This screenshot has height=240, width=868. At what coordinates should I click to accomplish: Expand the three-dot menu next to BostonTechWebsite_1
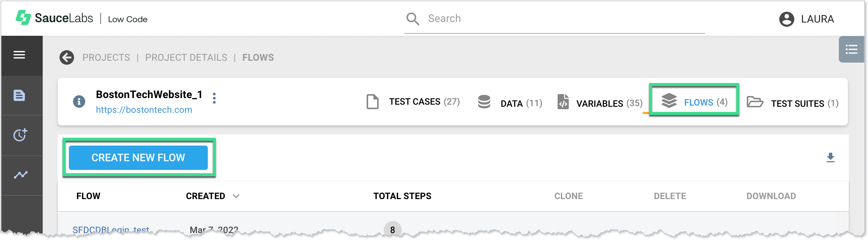214,98
